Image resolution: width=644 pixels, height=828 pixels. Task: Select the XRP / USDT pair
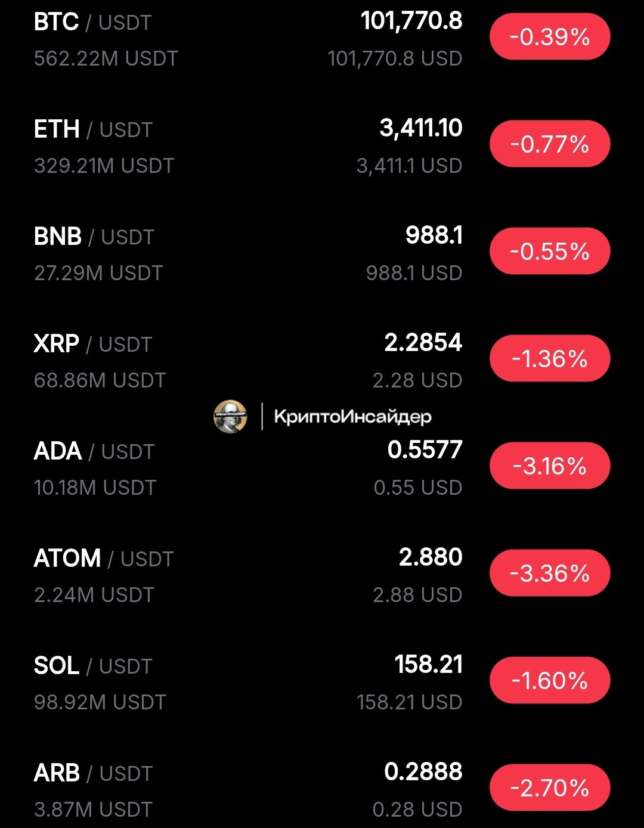pyautogui.click(x=93, y=345)
